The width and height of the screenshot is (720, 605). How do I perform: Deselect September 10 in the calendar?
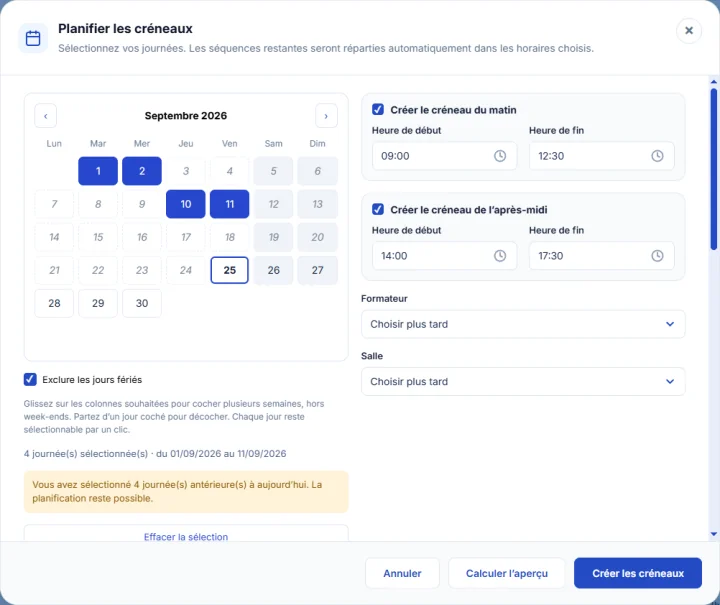click(186, 204)
